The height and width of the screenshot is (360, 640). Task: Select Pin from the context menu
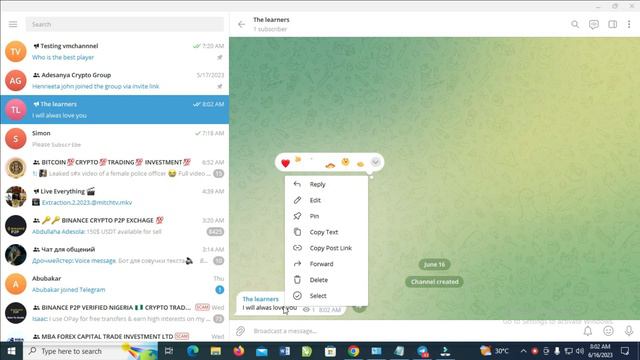326,216
